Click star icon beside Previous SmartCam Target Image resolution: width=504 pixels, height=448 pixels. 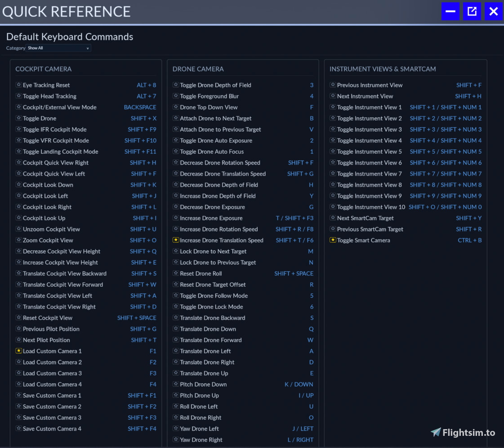click(333, 229)
